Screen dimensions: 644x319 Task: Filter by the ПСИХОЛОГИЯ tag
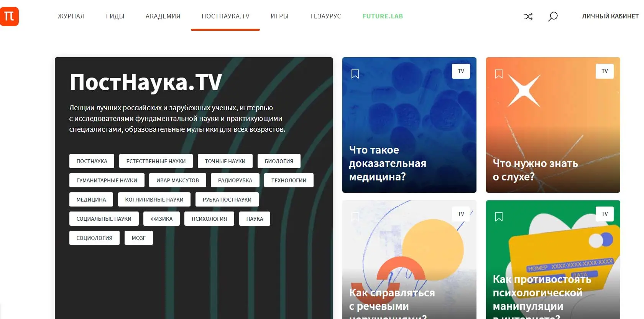209,219
